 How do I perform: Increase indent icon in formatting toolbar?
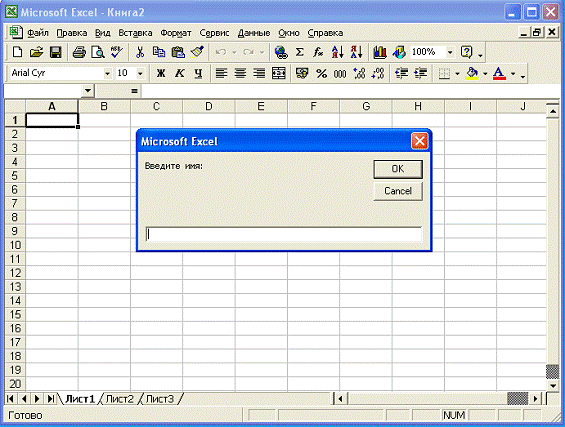coord(420,74)
